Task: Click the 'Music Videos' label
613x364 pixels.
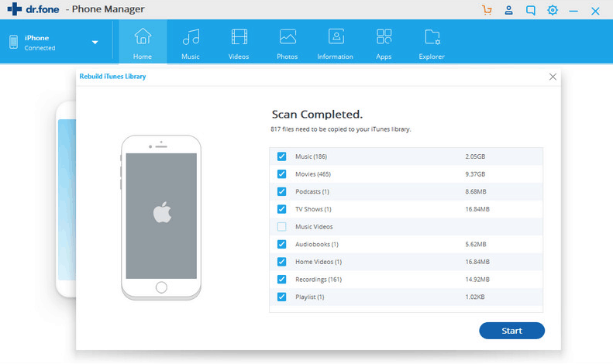Action: tap(314, 226)
